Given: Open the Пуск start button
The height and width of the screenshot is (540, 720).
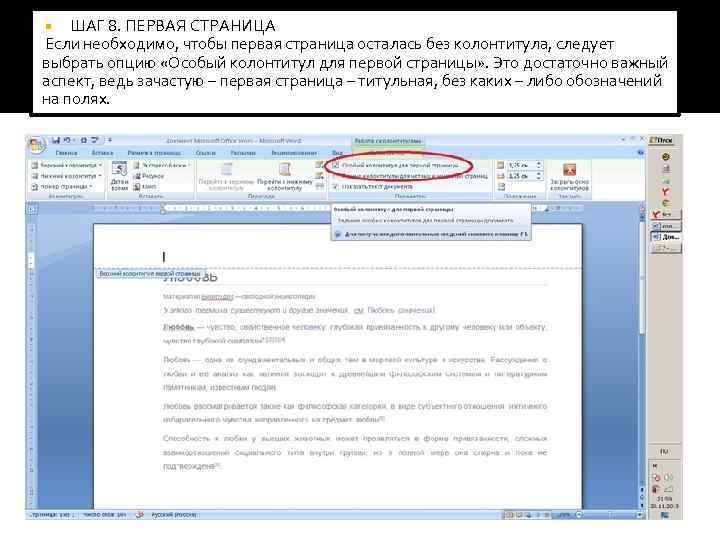Looking at the screenshot, I should [663, 140].
